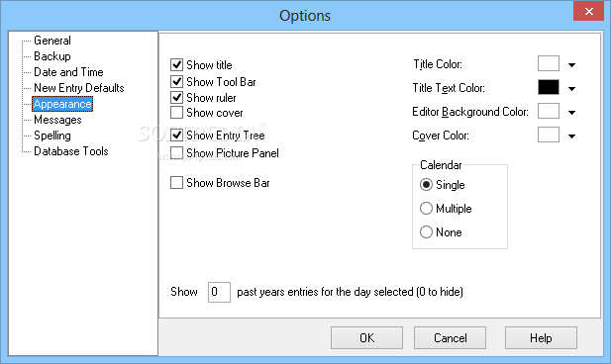Expand the Title Text Color dropdown
The width and height of the screenshot is (611, 364).
571,89
